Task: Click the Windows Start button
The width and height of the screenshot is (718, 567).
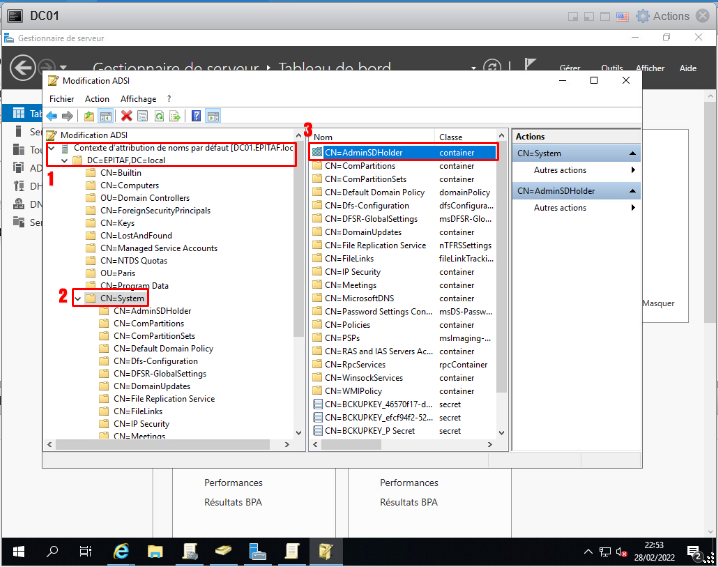Action: [18, 551]
